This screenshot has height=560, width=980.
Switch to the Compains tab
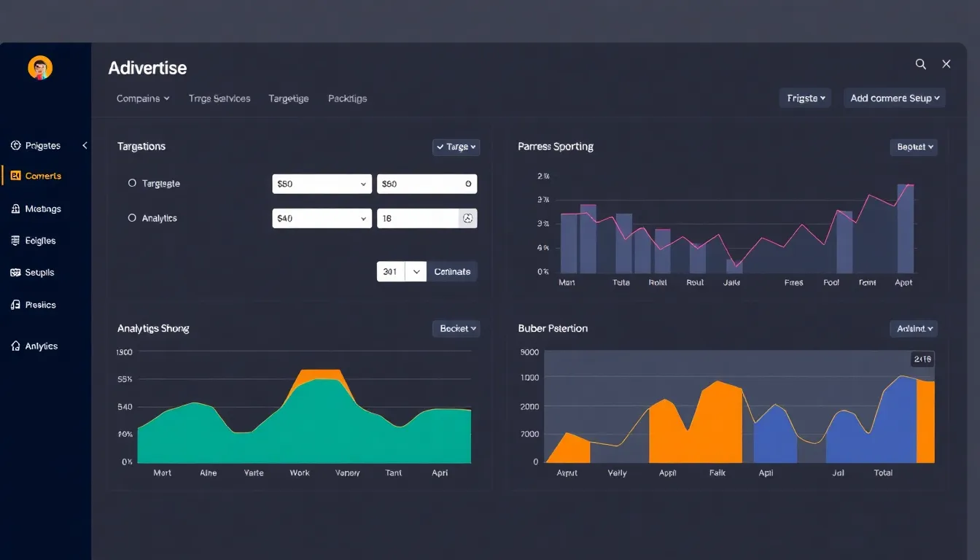pos(143,98)
